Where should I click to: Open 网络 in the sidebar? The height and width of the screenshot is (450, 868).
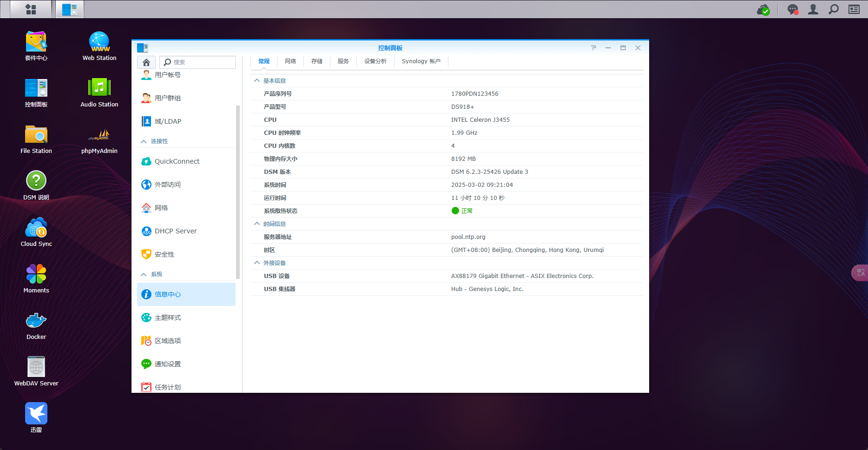(186, 208)
